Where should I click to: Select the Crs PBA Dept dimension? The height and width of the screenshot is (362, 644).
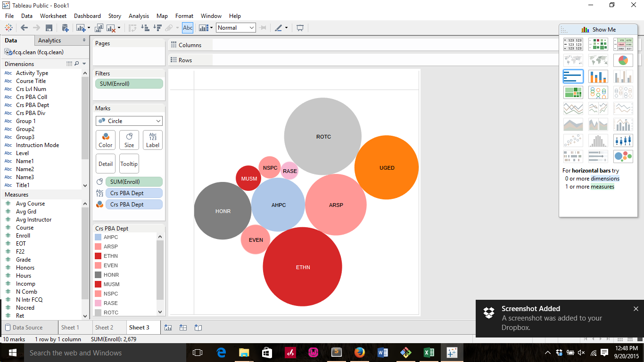coord(33,105)
